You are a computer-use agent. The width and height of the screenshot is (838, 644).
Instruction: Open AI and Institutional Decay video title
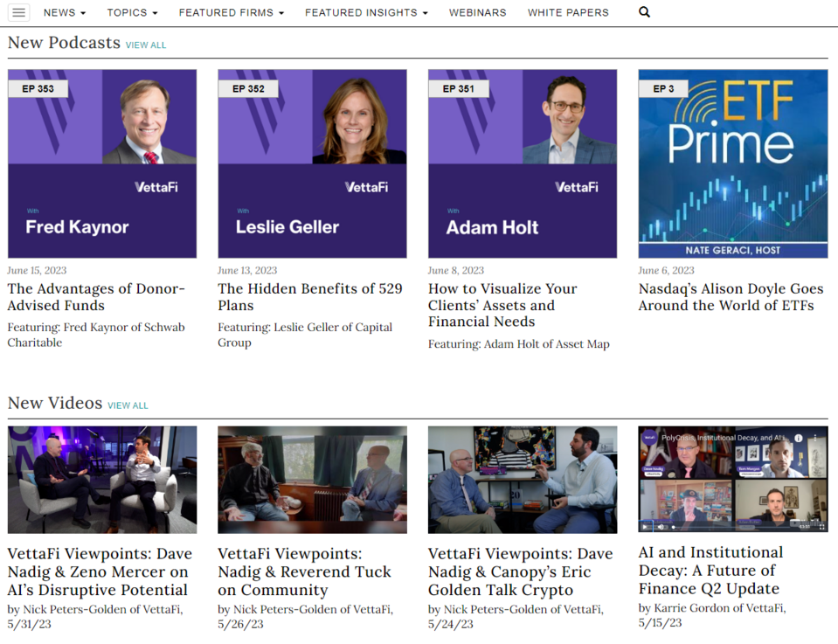pyautogui.click(x=710, y=571)
